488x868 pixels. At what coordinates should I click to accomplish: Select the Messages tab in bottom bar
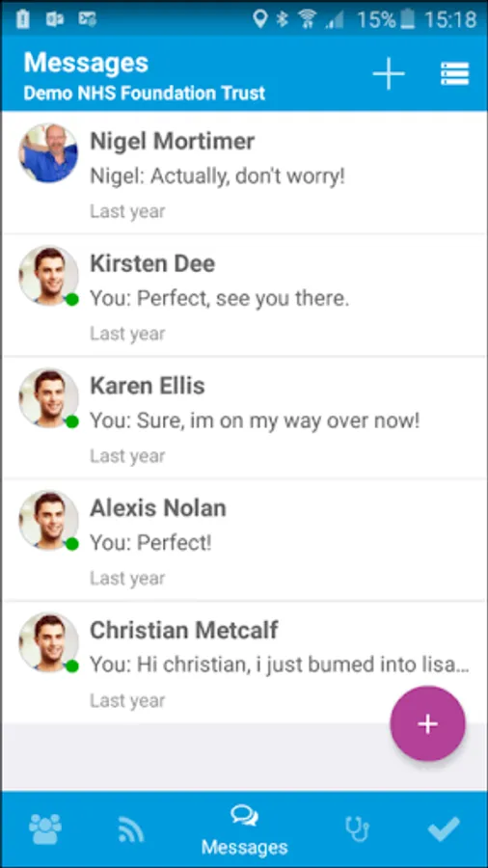pyautogui.click(x=244, y=830)
